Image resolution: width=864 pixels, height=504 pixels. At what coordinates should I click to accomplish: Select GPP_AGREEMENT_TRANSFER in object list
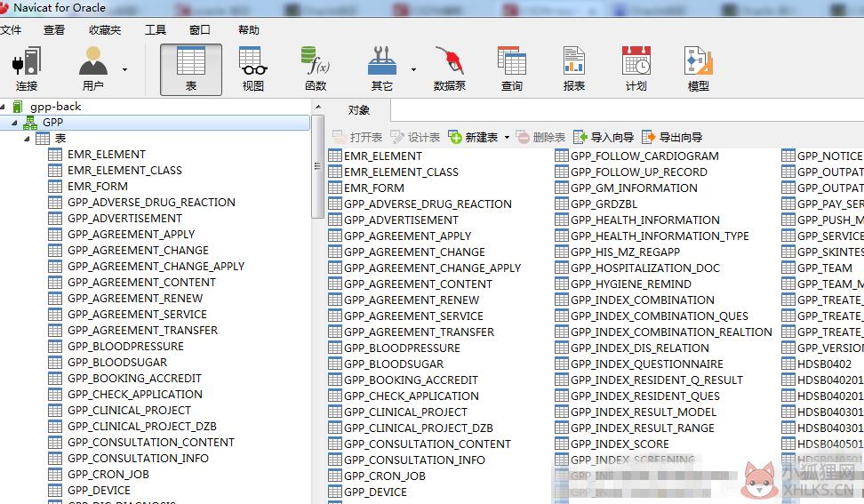pyautogui.click(x=419, y=332)
